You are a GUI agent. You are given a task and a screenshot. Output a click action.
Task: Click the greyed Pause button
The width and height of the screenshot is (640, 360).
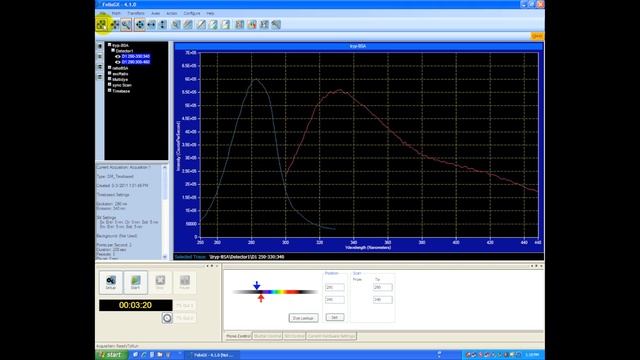click(184, 282)
